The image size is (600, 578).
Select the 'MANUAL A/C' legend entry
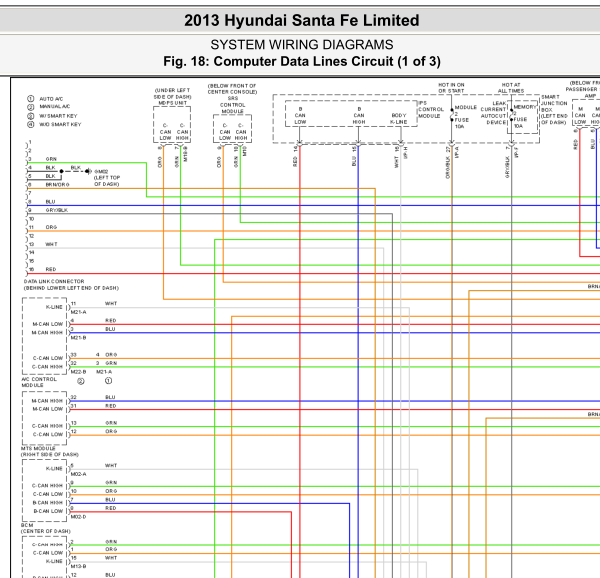(49, 107)
